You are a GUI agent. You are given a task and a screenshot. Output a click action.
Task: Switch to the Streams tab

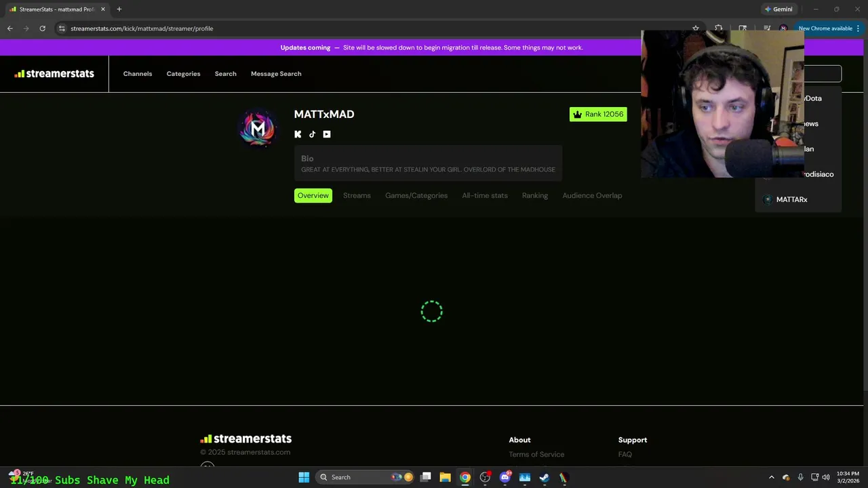[x=357, y=195]
